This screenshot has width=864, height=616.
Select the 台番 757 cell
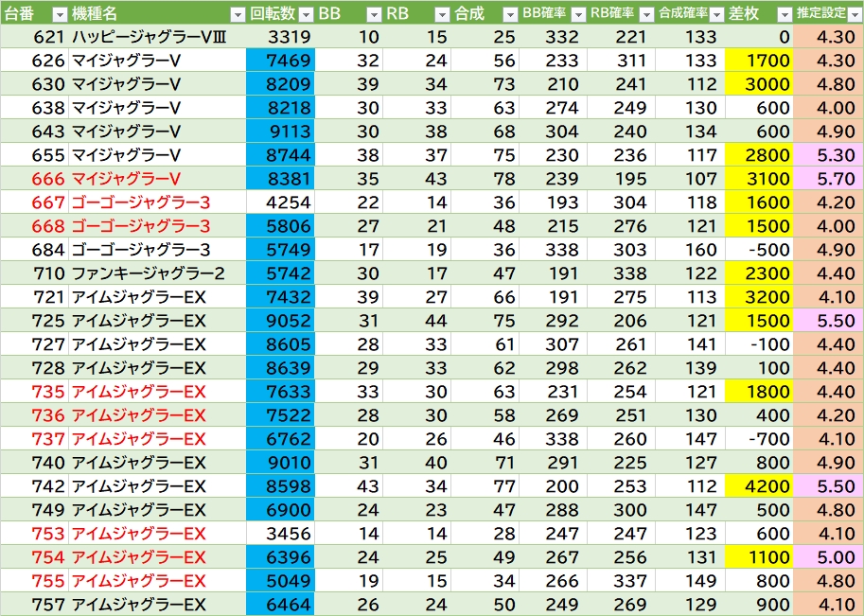[x=36, y=605]
